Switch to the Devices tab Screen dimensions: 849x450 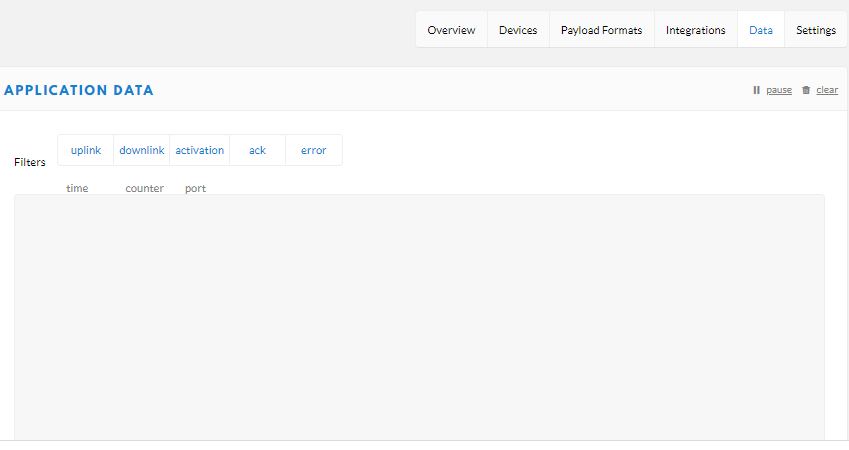518,30
